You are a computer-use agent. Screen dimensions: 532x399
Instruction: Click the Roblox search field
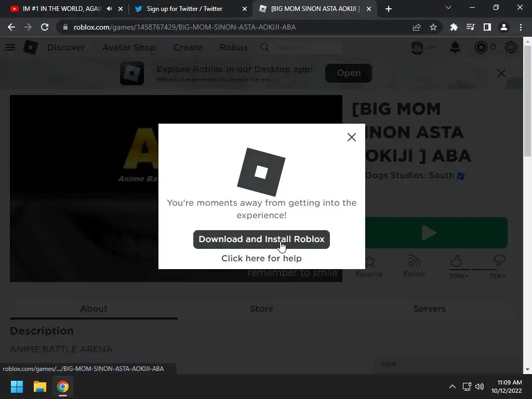(x=301, y=47)
